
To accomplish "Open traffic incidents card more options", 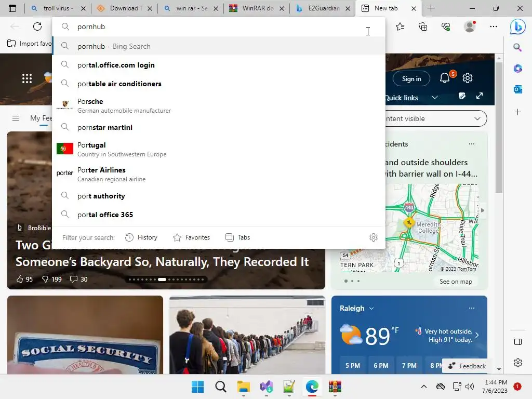I will [472, 144].
